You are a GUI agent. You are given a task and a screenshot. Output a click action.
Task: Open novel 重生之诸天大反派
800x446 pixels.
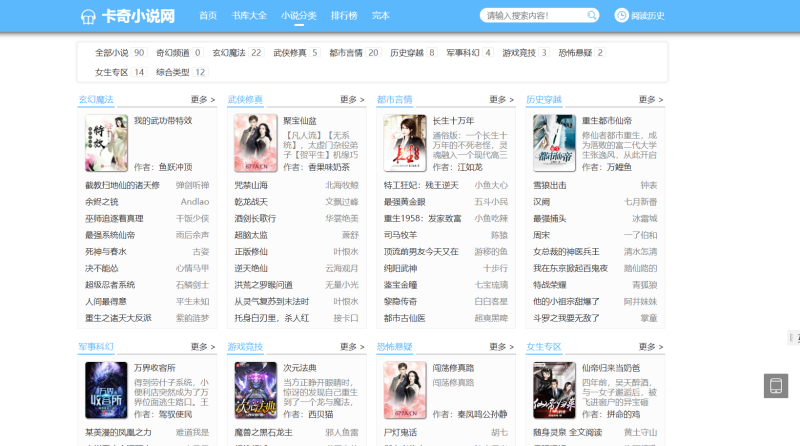118,318
